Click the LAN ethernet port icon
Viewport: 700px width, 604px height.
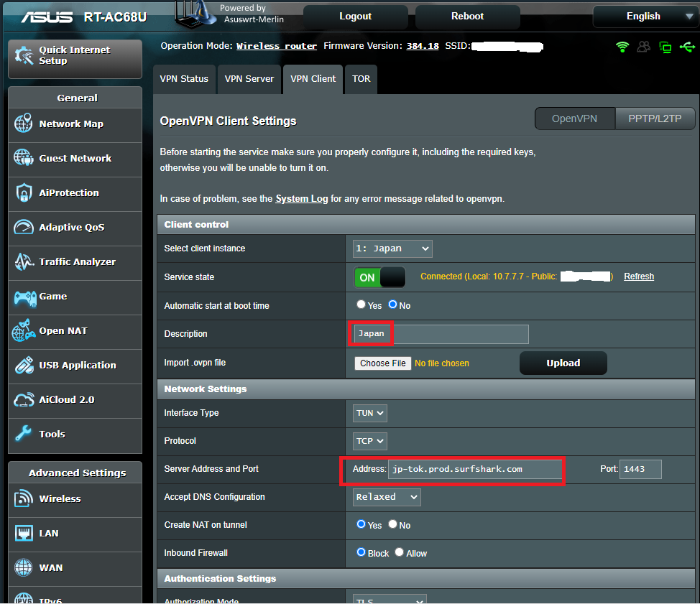pyautogui.click(x=24, y=533)
